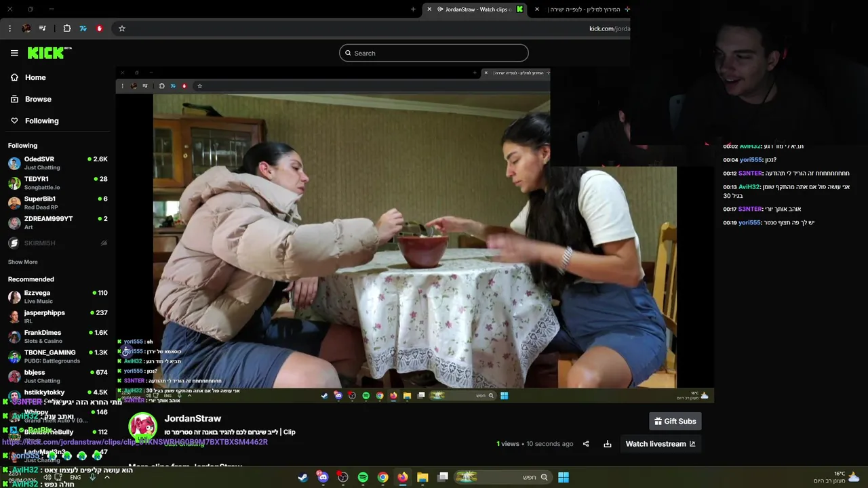Screen dimensions: 868x488
Task: Open the OdedSVR channel in Following
Action: (58, 163)
